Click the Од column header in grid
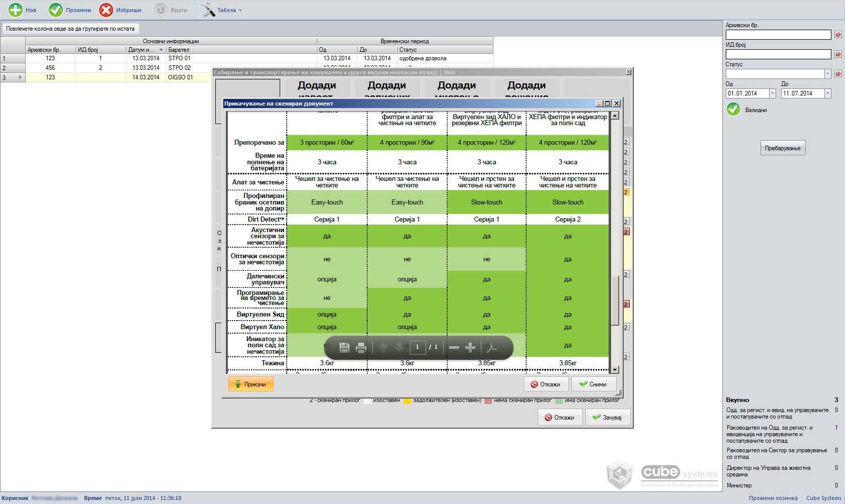Image resolution: width=845 pixels, height=504 pixels. 337,50
